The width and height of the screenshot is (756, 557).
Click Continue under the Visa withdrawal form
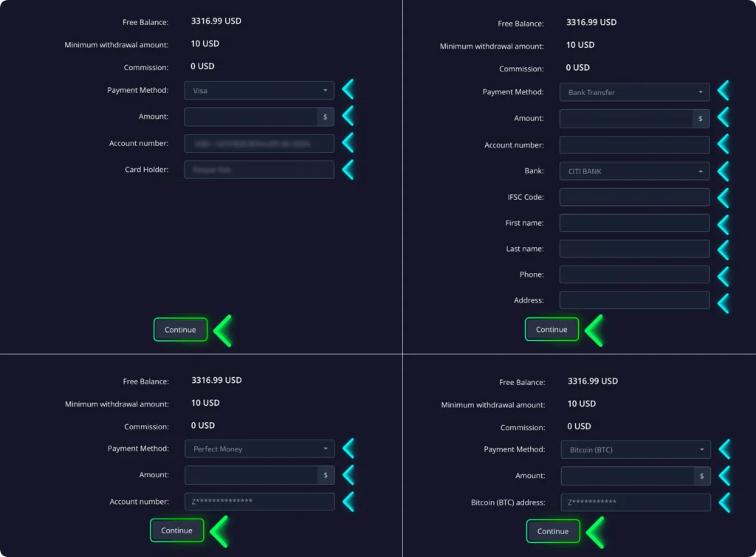coord(180,330)
